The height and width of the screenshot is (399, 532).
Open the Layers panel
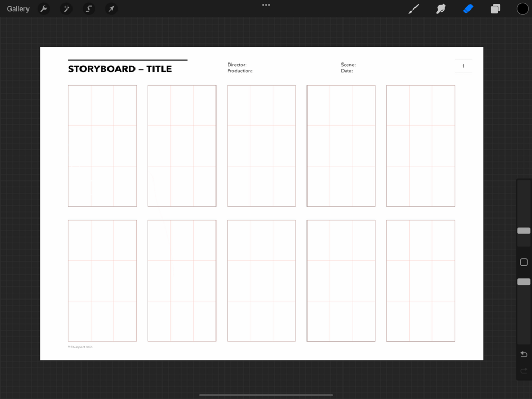[x=495, y=9]
